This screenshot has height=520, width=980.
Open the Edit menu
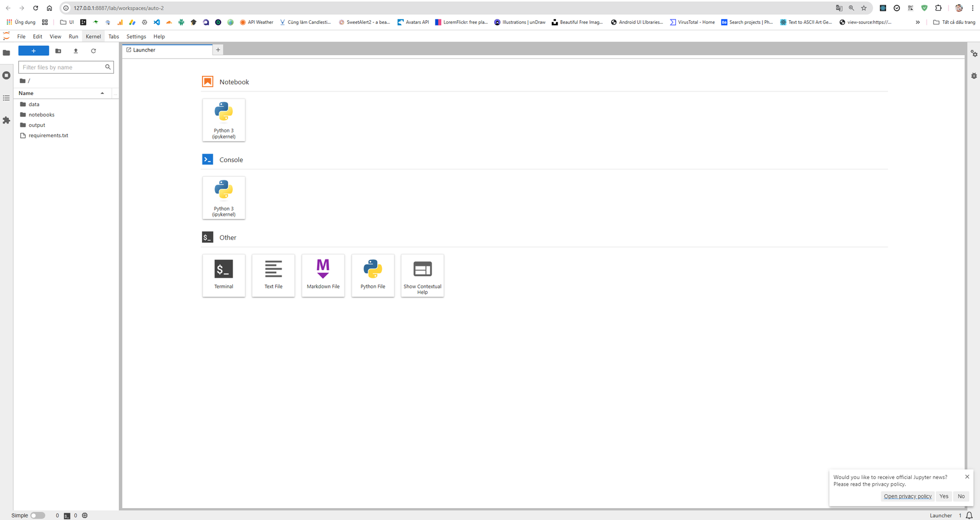(37, 36)
